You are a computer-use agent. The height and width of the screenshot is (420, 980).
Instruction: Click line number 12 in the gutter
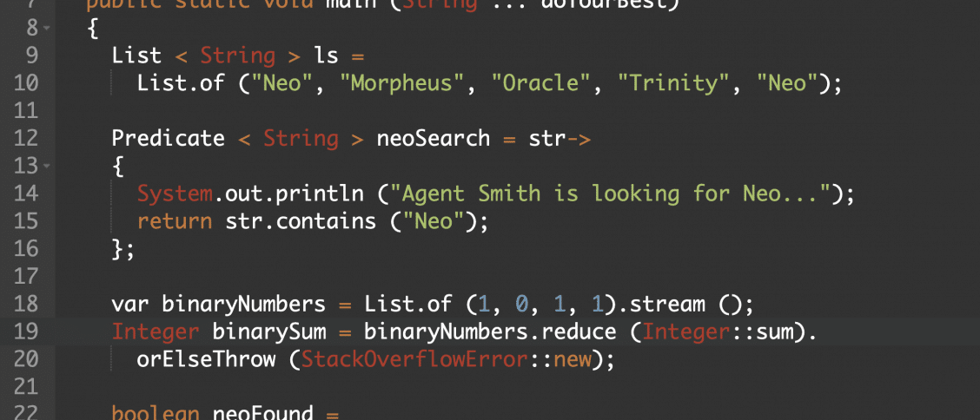pyautogui.click(x=25, y=139)
